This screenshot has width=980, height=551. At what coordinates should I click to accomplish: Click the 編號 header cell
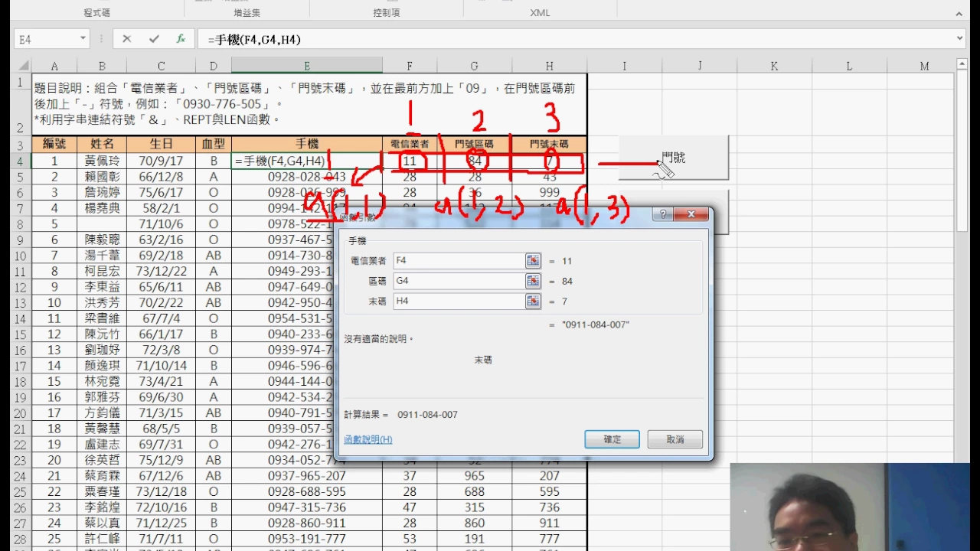[x=54, y=144]
